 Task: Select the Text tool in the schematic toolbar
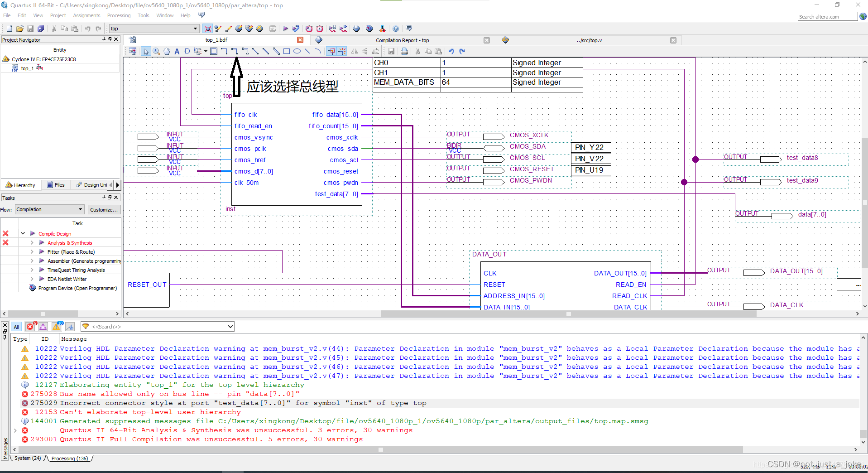(x=177, y=51)
